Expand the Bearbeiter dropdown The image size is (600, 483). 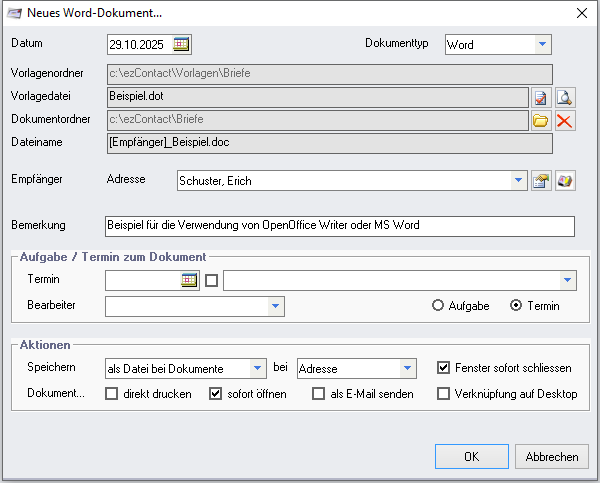(275, 305)
